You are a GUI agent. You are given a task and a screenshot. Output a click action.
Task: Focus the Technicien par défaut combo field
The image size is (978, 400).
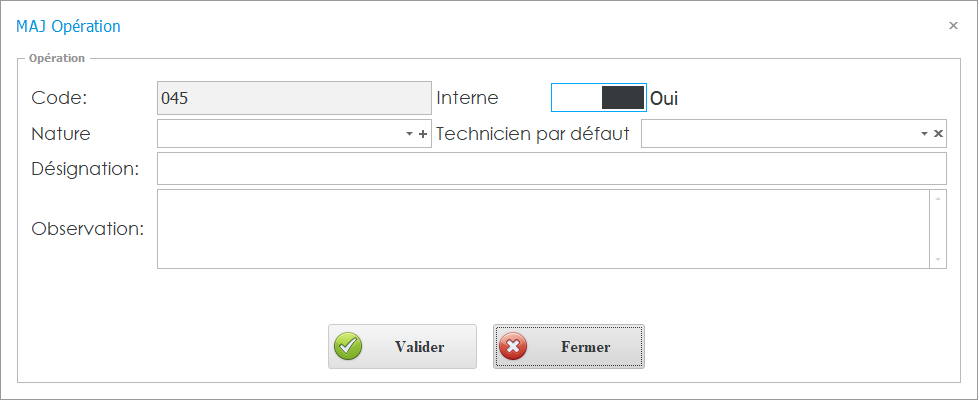tap(778, 134)
